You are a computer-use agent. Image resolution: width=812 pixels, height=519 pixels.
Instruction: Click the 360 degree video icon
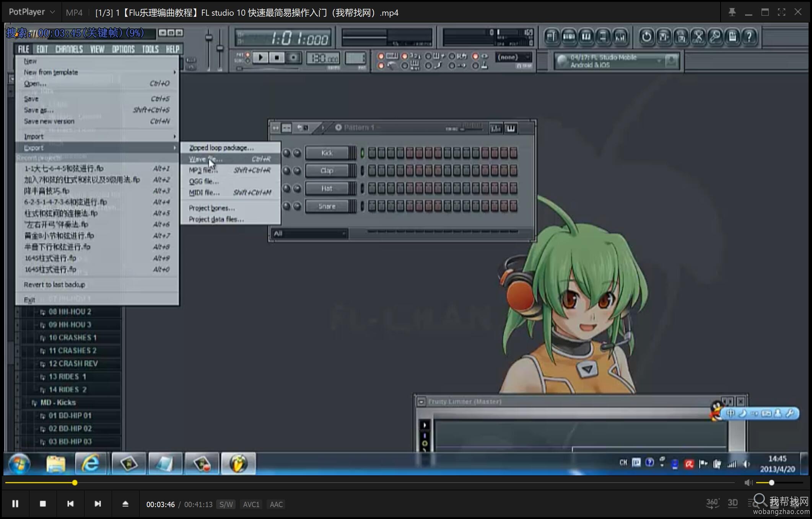click(713, 503)
